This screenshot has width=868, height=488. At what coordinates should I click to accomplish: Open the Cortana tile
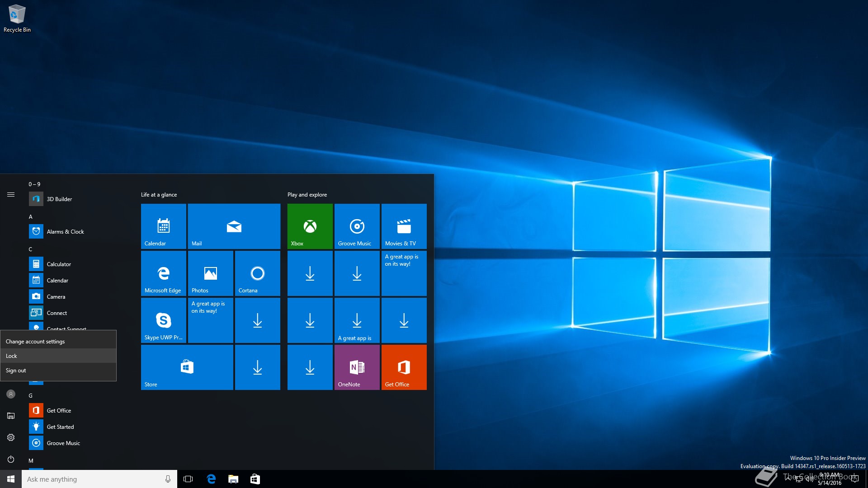pos(257,273)
